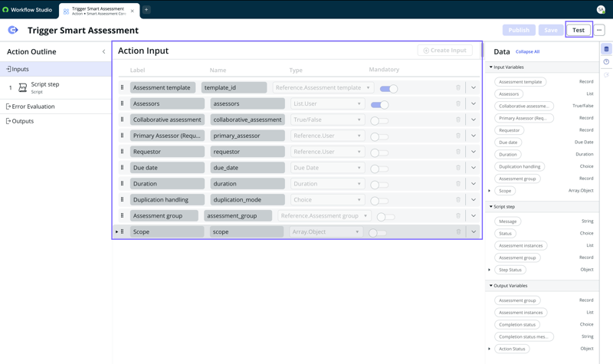Open Array.Object type dropdown
The height and width of the screenshot is (364, 613).
coord(326,232)
